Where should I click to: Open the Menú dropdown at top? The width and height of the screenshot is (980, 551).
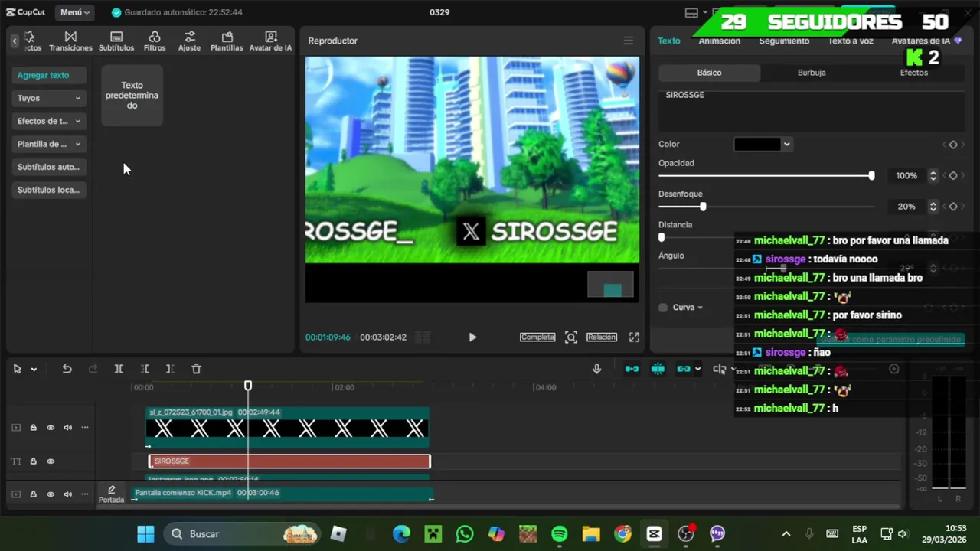point(75,12)
